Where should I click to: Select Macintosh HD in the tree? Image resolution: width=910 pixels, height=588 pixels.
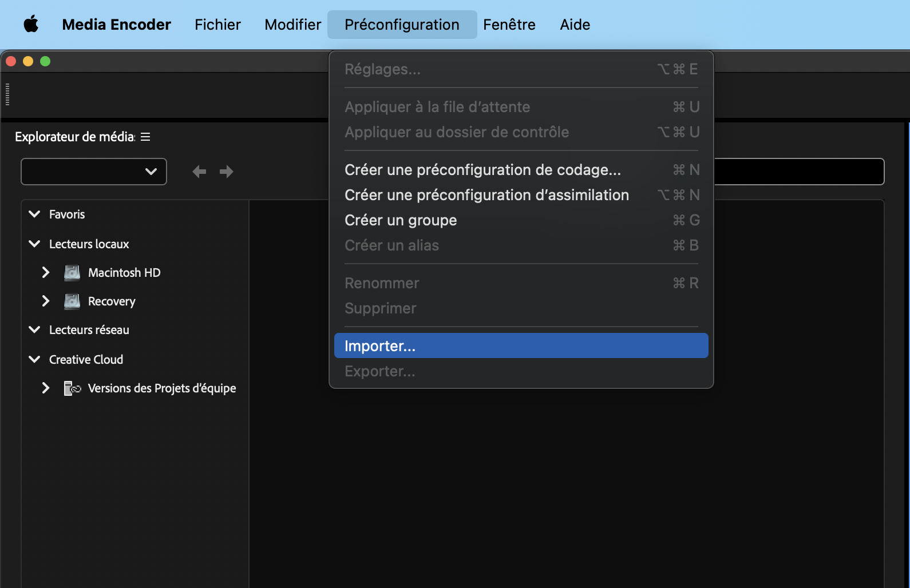(124, 273)
